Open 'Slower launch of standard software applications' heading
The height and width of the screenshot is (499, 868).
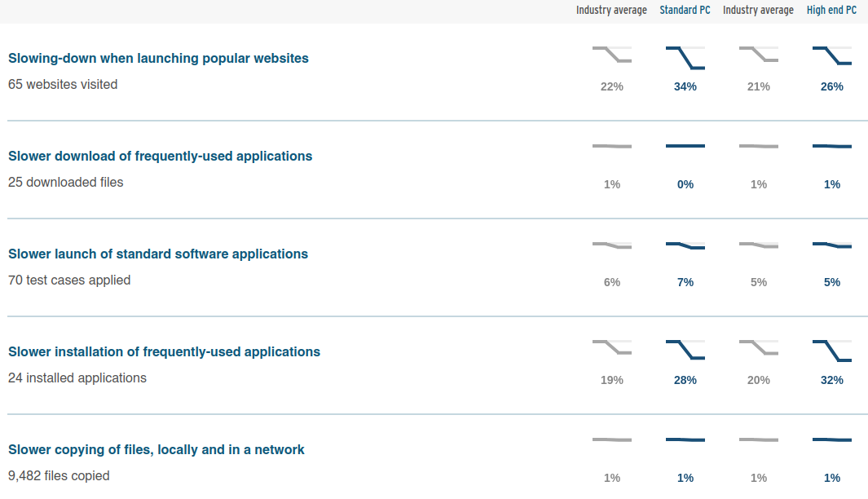(158, 254)
